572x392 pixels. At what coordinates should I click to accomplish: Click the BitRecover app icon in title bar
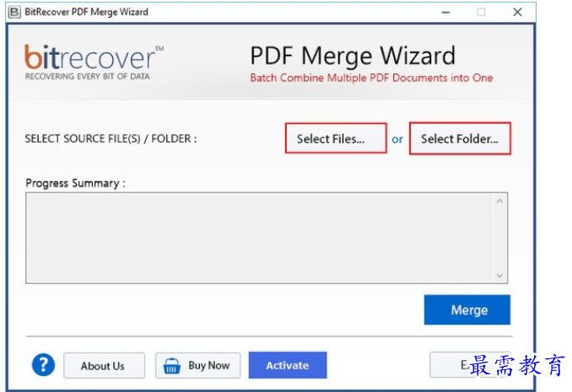coord(14,12)
